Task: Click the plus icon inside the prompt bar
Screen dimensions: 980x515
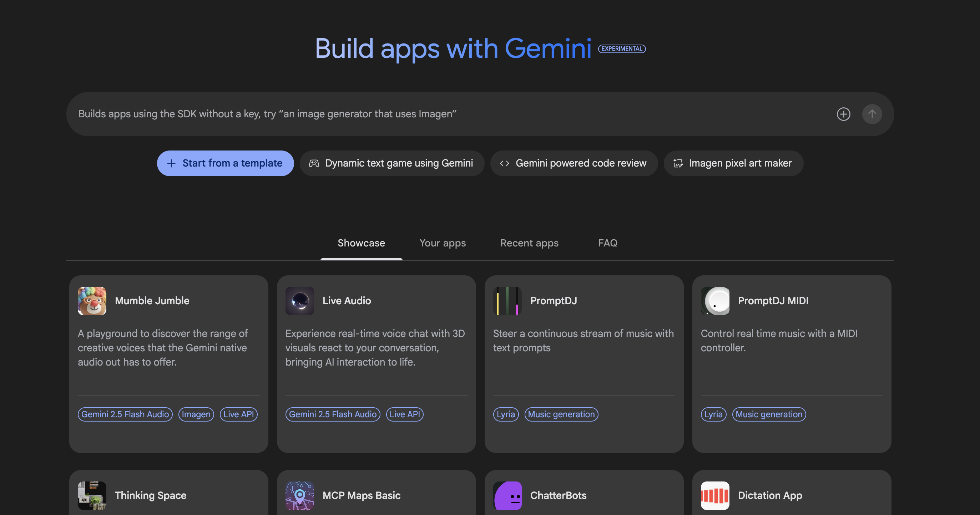Action: point(843,114)
